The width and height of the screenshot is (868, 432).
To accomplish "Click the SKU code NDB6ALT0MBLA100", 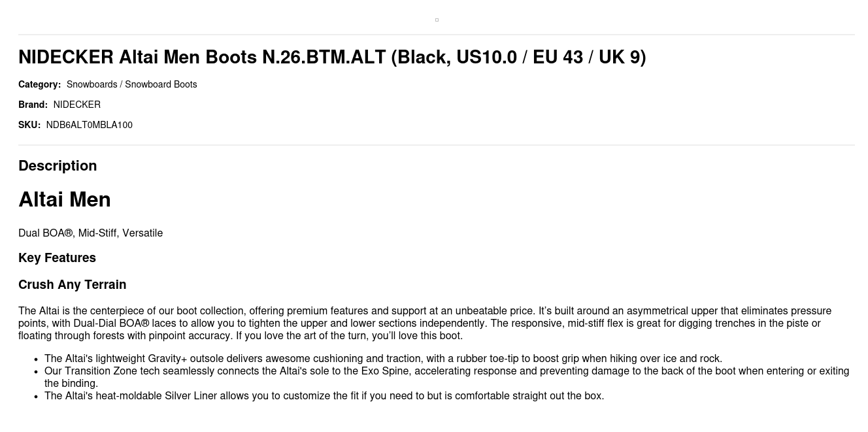I will 90,125.
